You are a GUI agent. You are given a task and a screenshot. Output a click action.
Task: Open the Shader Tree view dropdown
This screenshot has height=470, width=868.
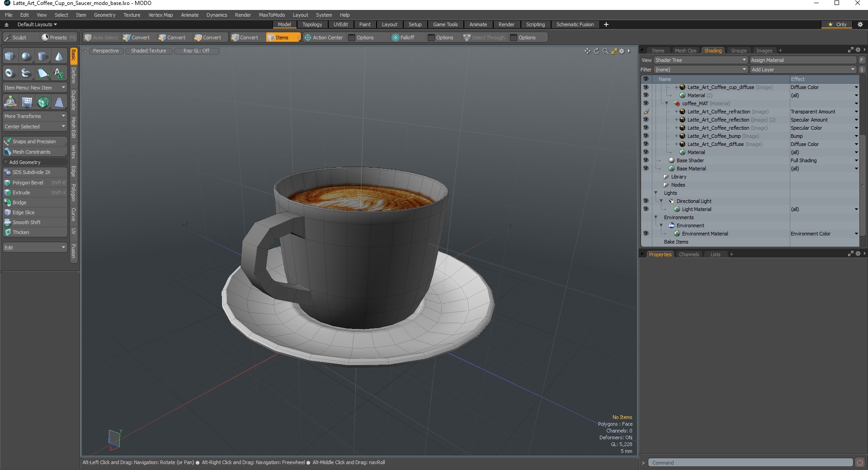700,60
